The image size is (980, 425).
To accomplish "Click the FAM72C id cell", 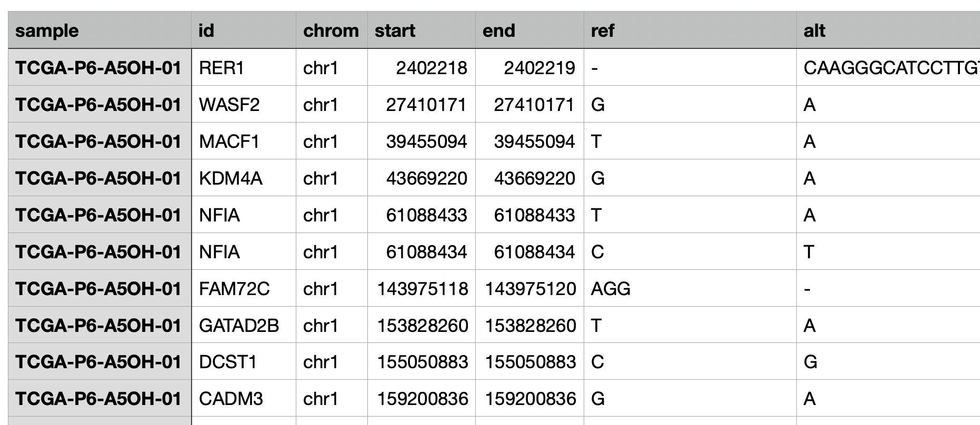I will 244,288.
